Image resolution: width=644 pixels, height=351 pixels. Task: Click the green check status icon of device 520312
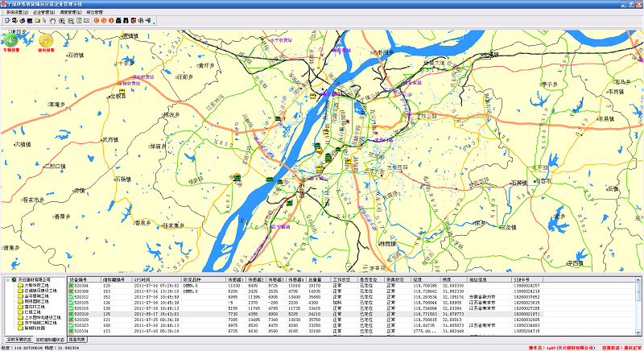coord(71,297)
